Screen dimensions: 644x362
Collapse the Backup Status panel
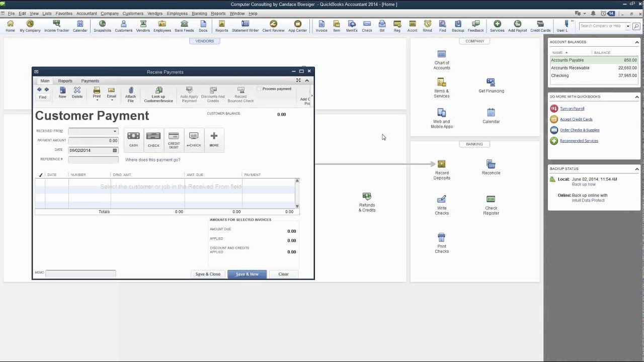637,168
